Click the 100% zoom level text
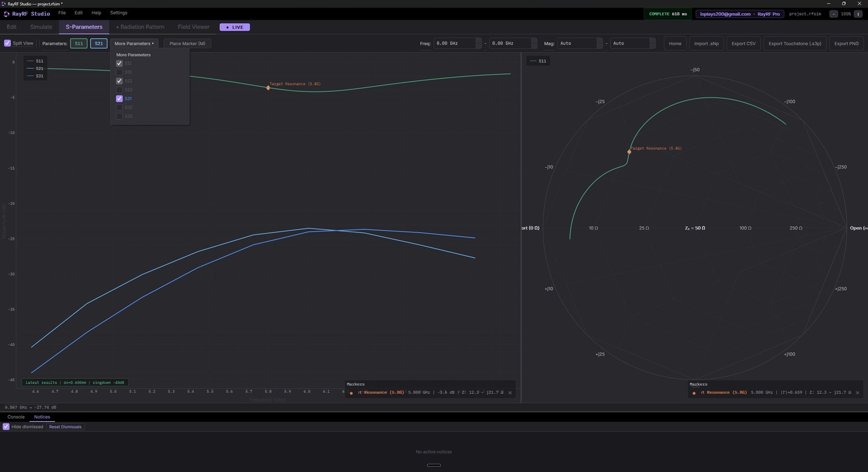The height and width of the screenshot is (472, 868). (846, 14)
